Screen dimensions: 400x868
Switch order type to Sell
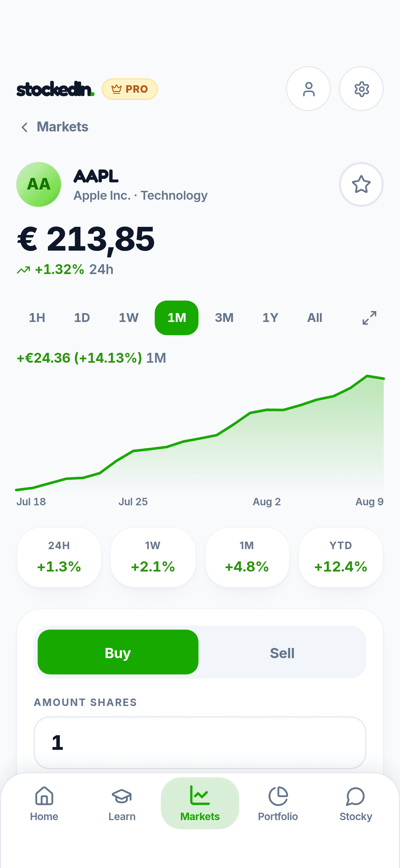(x=282, y=652)
